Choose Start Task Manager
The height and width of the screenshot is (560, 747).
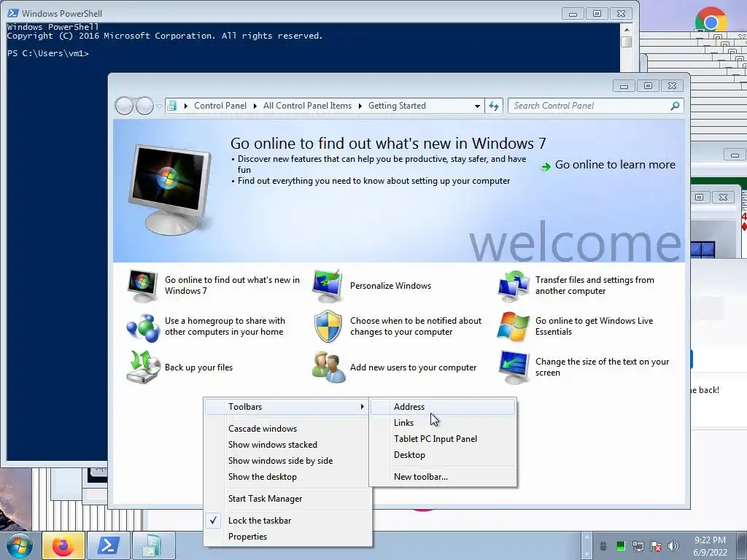tap(286, 499)
